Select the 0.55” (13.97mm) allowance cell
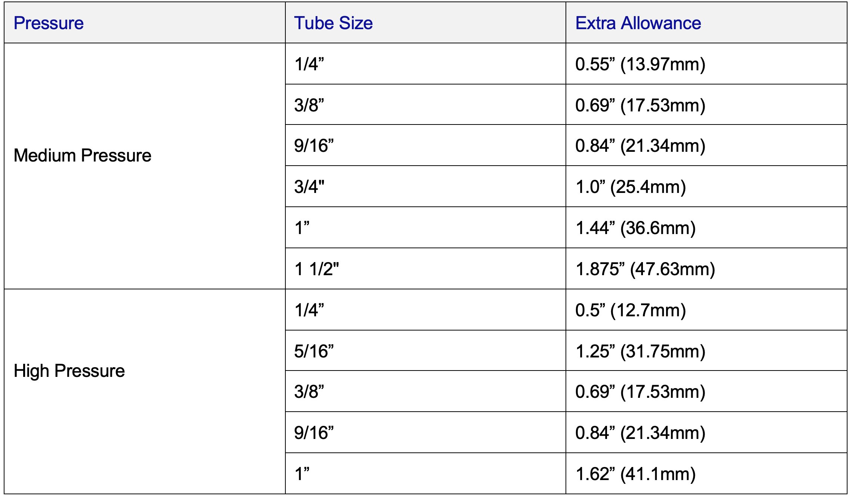855x504 pixels. click(x=640, y=64)
